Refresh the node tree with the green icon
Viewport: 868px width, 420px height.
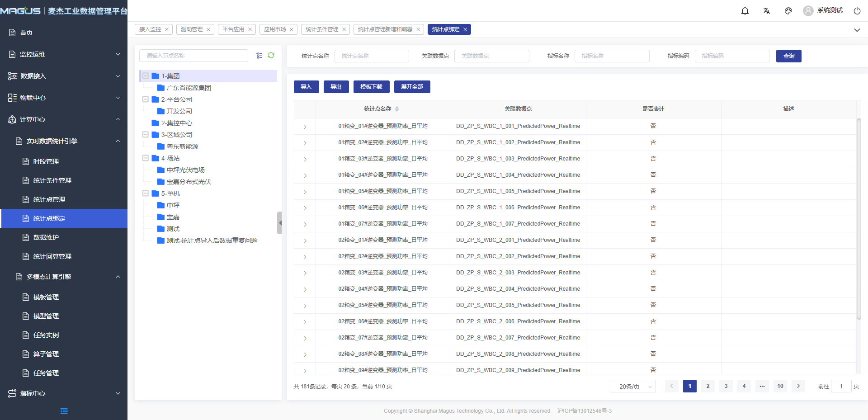click(271, 55)
